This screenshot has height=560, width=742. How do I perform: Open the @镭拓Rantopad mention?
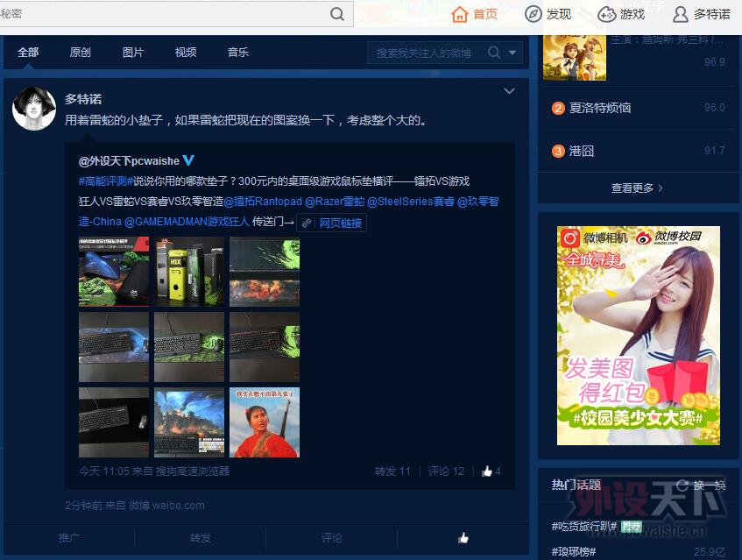[263, 202]
